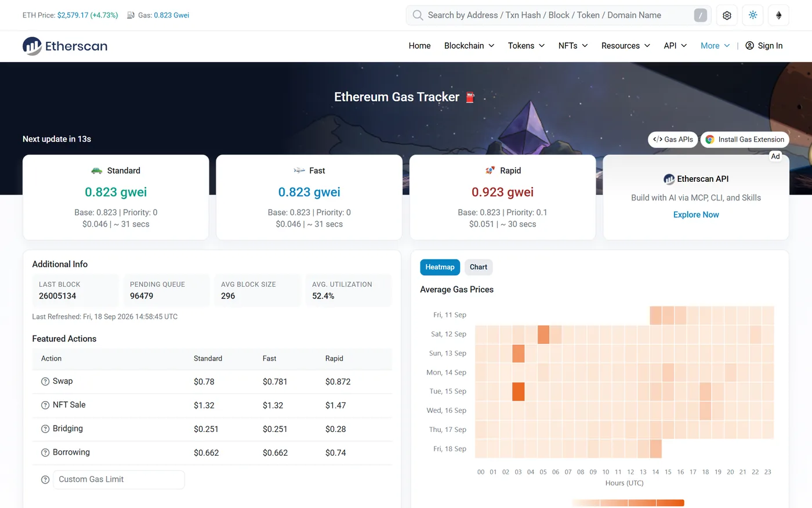Click the gas pump icon in top bar
The image size is (812, 508).
131,15
